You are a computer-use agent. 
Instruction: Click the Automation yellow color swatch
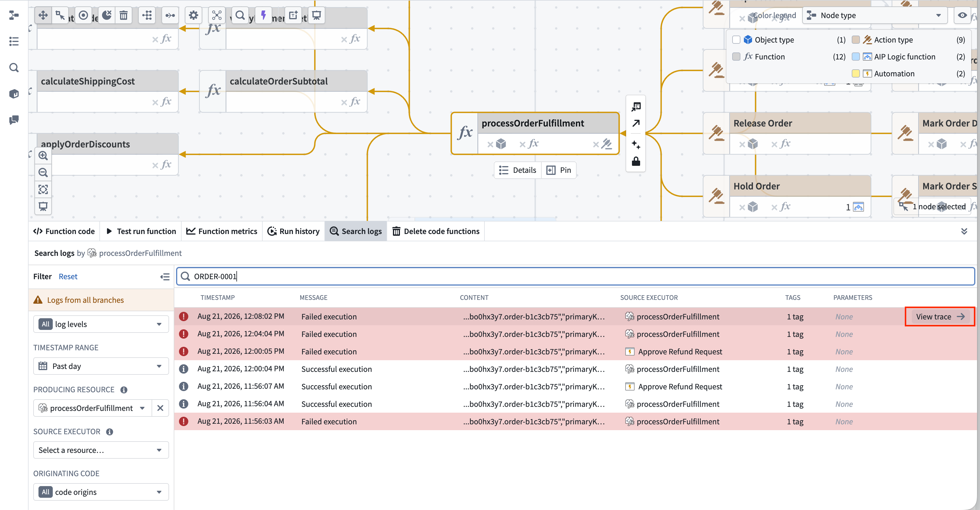[856, 73]
